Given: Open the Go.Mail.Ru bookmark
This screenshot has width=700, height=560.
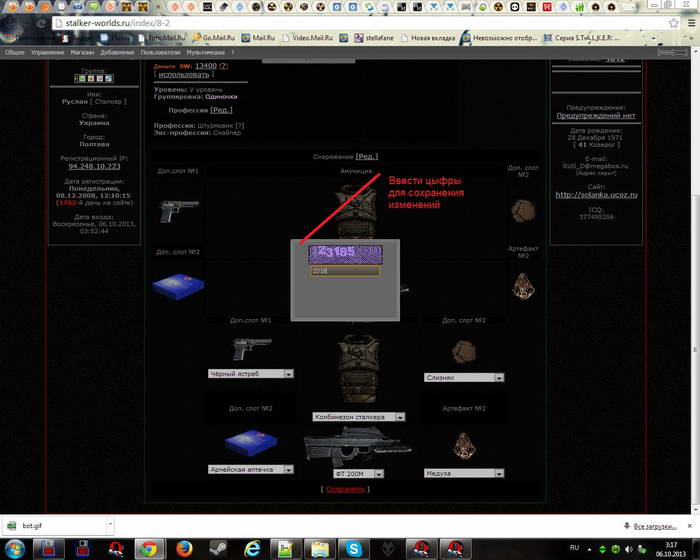Looking at the screenshot, I should [x=214, y=38].
